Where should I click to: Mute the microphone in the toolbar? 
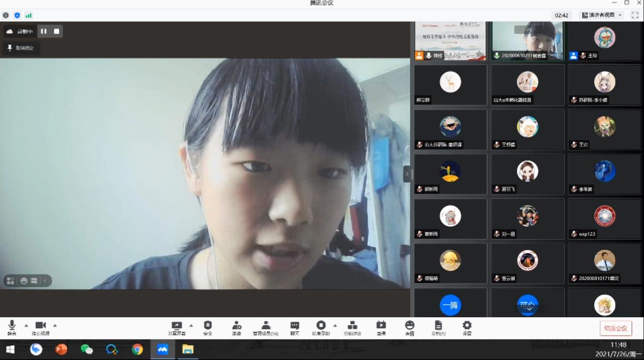tap(12, 327)
